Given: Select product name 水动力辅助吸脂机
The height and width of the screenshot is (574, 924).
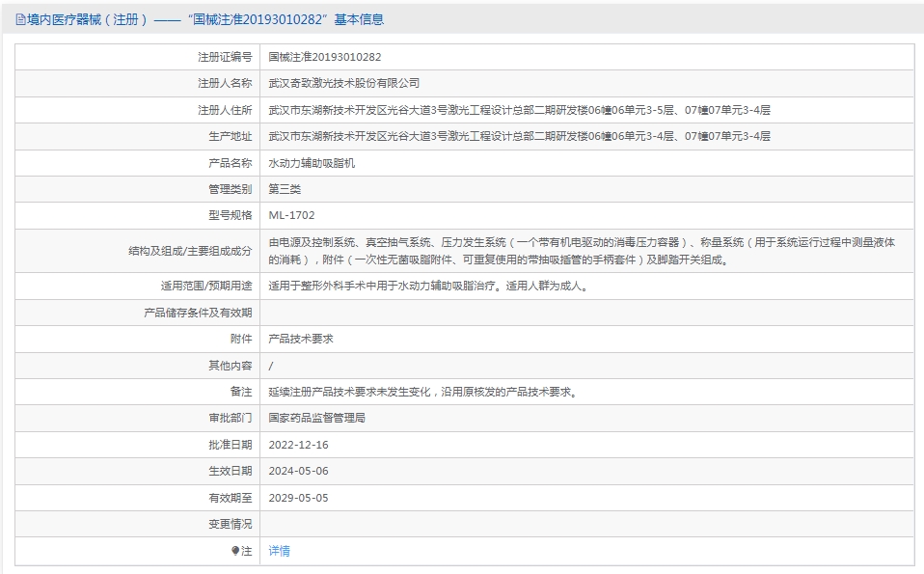Looking at the screenshot, I should pos(312,163).
